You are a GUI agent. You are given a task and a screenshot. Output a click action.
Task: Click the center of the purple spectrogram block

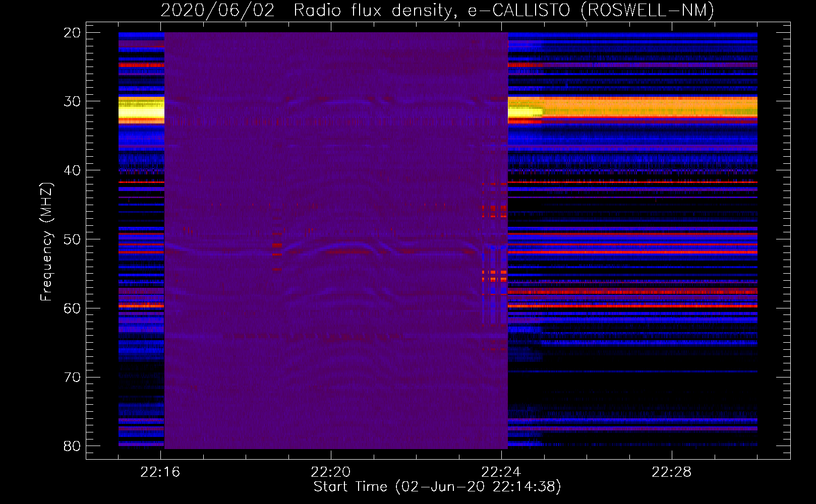[x=336, y=240]
